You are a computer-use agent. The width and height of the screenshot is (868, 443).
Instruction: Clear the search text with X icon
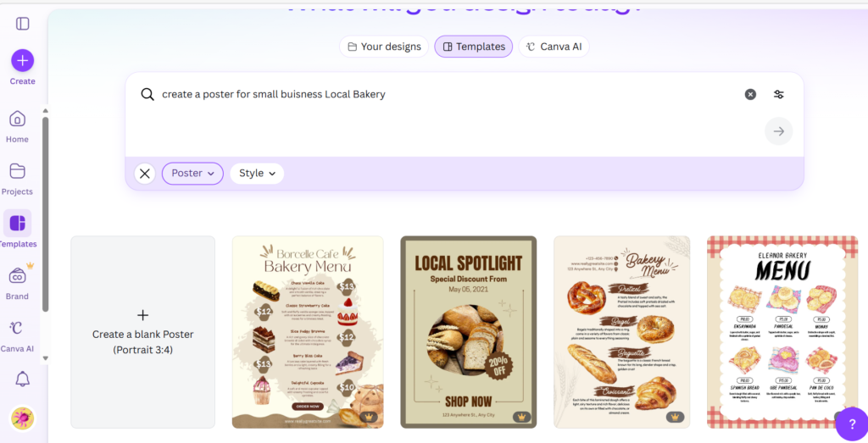pyautogui.click(x=750, y=94)
